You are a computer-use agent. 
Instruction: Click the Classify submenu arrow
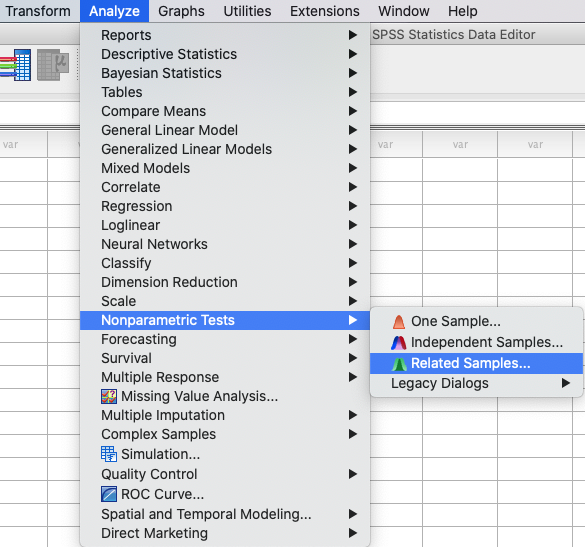pyautogui.click(x=353, y=263)
